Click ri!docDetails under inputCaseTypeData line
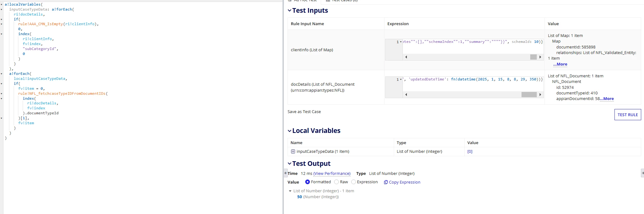The width and height of the screenshot is (644, 214). pyautogui.click(x=28, y=15)
